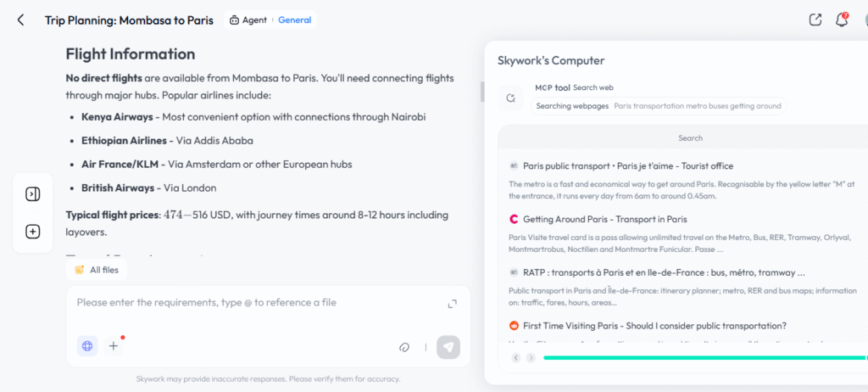Image resolution: width=868 pixels, height=392 pixels.
Task: Toggle the web search globe button
Action: point(87,346)
